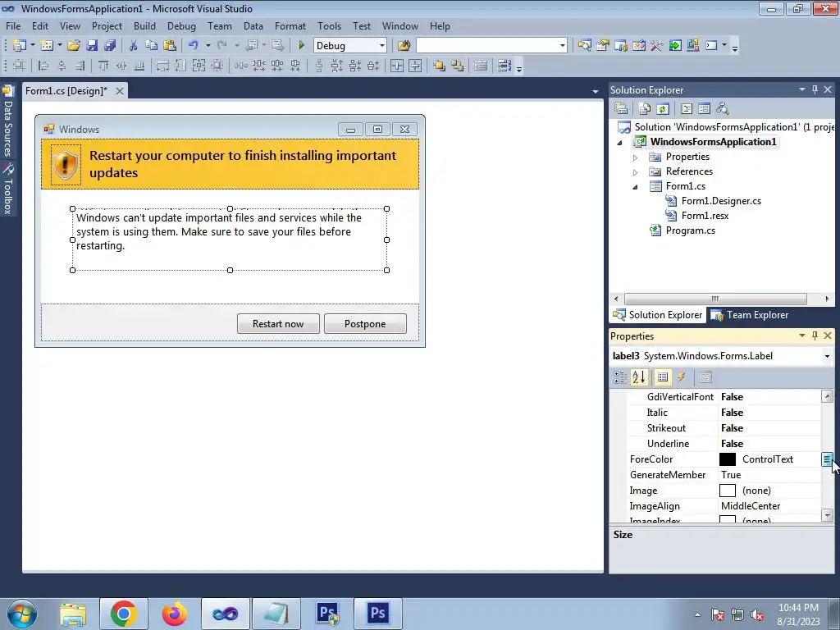Click the Send to Back layout icon
The image size is (840, 630).
pos(458,66)
